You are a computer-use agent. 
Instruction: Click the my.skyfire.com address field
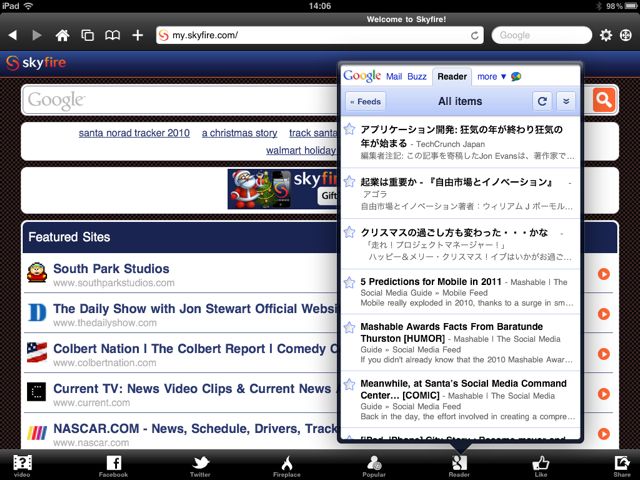(x=320, y=35)
